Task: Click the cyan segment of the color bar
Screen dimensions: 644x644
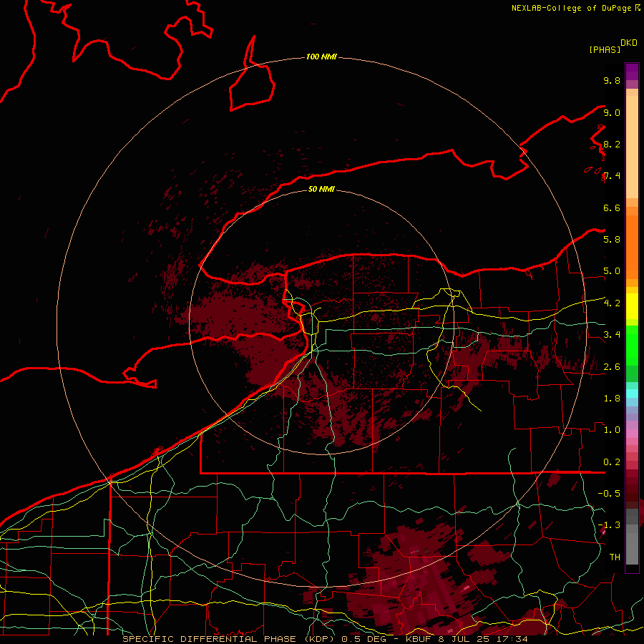Action: pyautogui.click(x=632, y=394)
